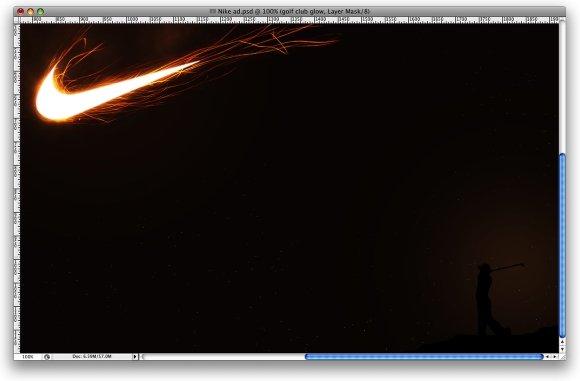Image resolution: width=580 pixels, height=381 pixels.
Task: Click the Doc size readout in status bar
Action: pyautogui.click(x=92, y=357)
